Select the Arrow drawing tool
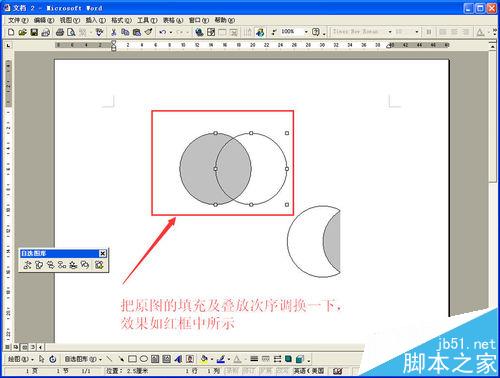Viewport: 500px width, 378px height. click(x=121, y=359)
